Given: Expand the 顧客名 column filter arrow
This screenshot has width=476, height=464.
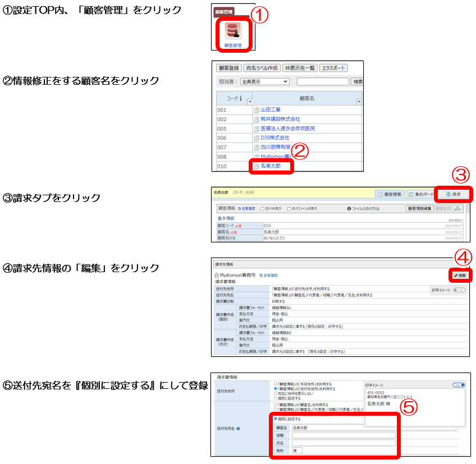Looking at the screenshot, I should pyautogui.click(x=359, y=102).
